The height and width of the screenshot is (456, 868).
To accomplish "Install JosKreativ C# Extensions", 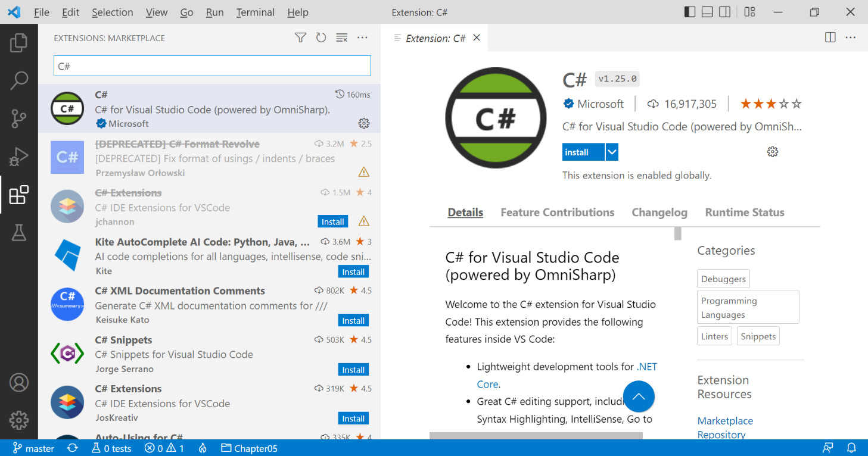I will click(353, 418).
